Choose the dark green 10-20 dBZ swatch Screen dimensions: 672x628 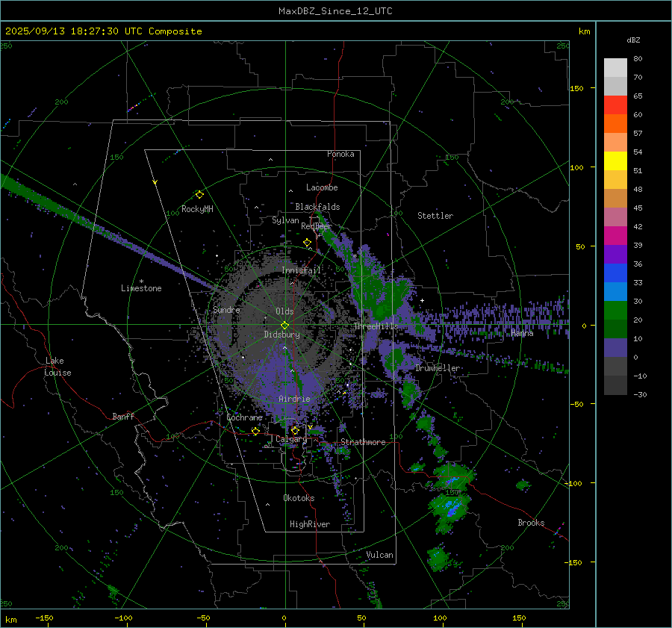click(x=615, y=329)
